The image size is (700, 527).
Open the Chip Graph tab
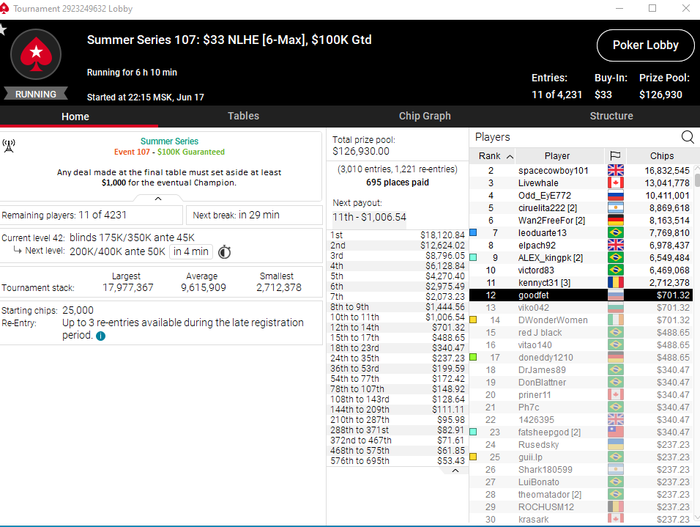[425, 116]
